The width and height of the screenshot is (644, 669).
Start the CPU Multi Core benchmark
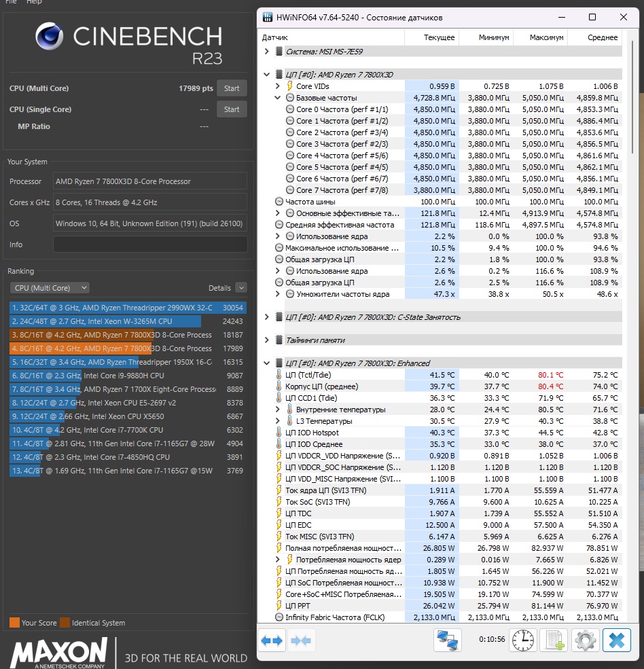[x=232, y=88]
